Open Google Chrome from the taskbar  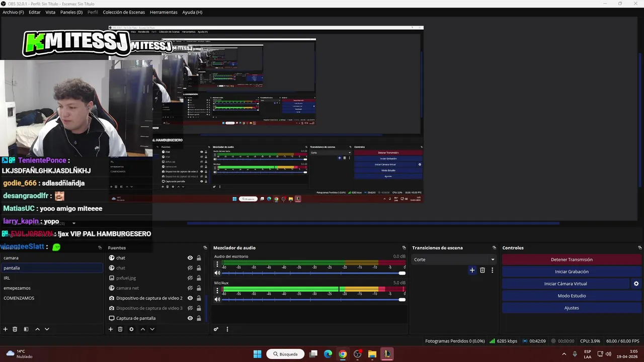[343, 354]
